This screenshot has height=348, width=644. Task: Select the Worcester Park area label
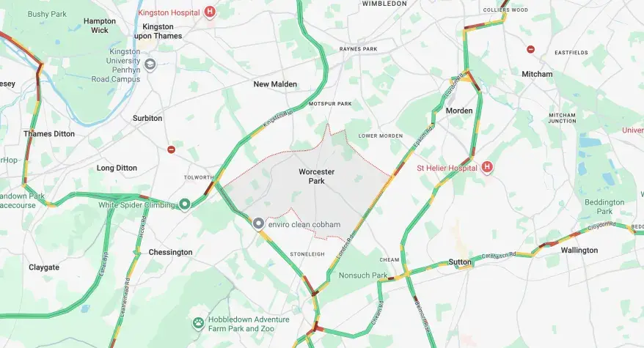pos(317,177)
